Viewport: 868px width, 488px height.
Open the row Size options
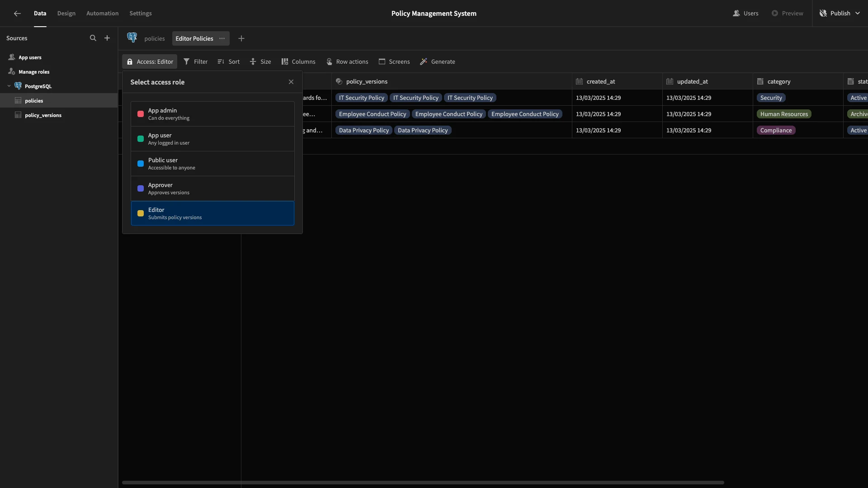point(260,62)
